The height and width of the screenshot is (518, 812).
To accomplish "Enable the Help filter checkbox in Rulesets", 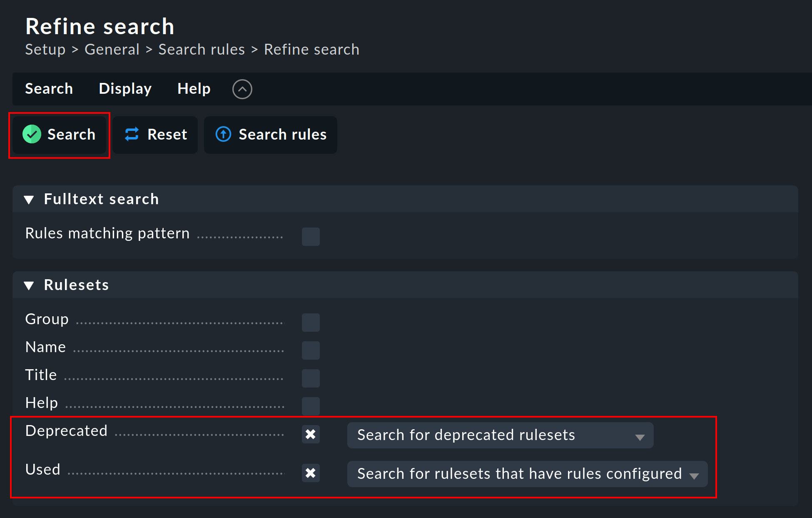I will coord(311,406).
